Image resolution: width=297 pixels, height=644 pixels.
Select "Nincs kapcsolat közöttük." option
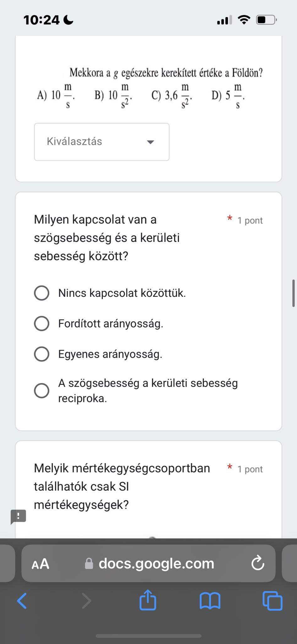pos(41,293)
